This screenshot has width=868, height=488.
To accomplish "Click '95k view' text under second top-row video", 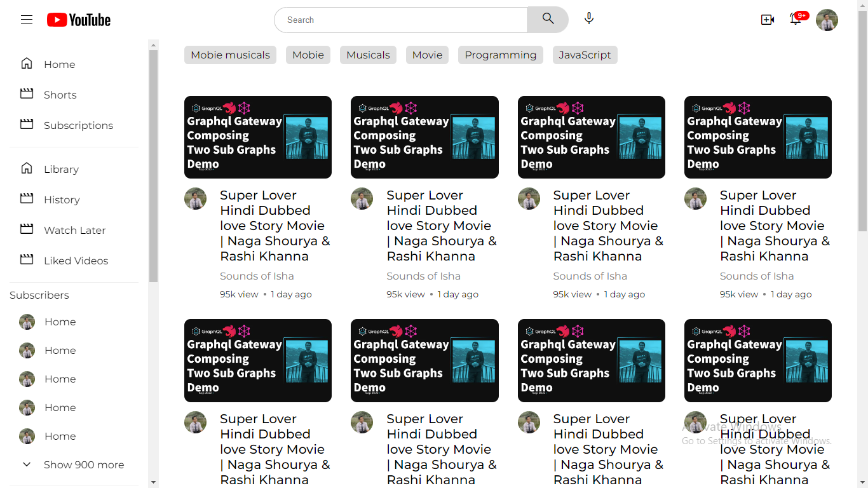I will (405, 294).
